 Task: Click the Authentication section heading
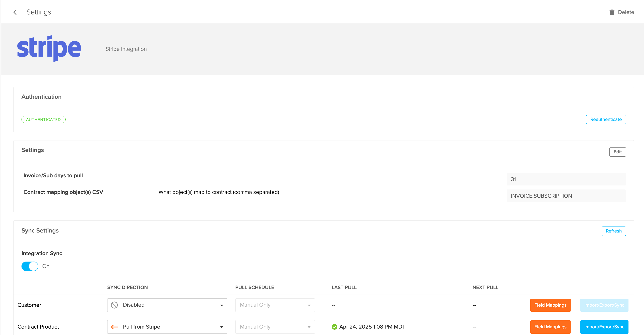41,97
